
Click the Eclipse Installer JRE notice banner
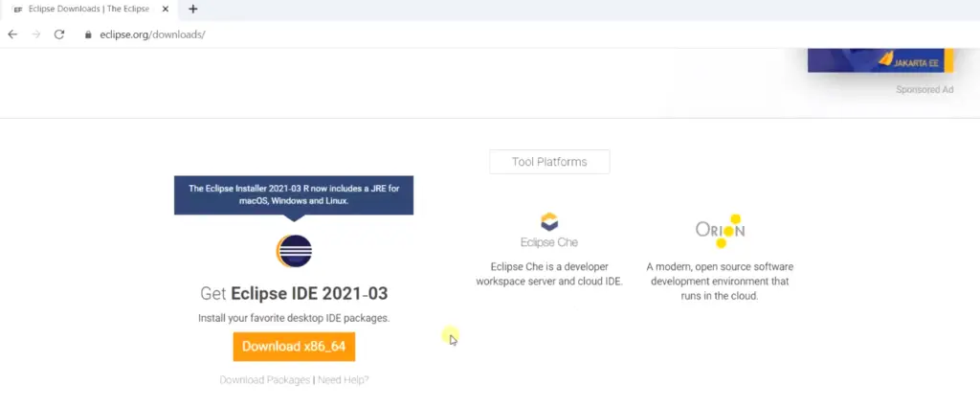294,195
